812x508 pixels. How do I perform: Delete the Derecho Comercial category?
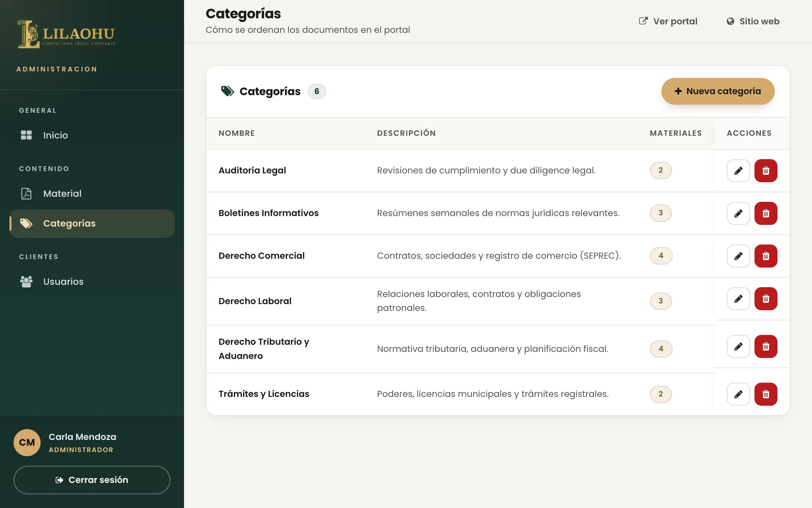coord(766,256)
